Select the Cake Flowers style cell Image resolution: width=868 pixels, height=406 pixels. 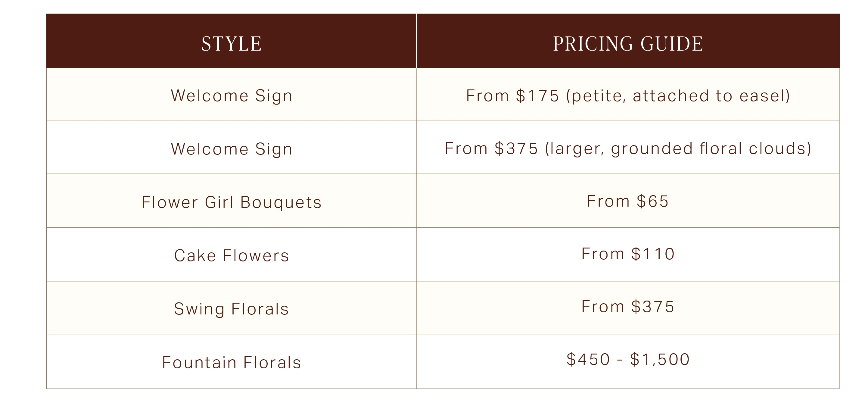[232, 256]
